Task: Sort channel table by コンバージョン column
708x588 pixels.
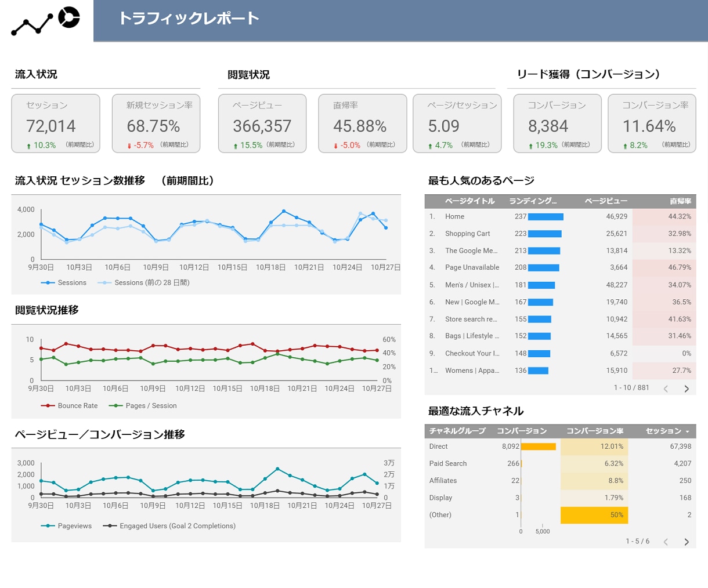Action: 522,431
